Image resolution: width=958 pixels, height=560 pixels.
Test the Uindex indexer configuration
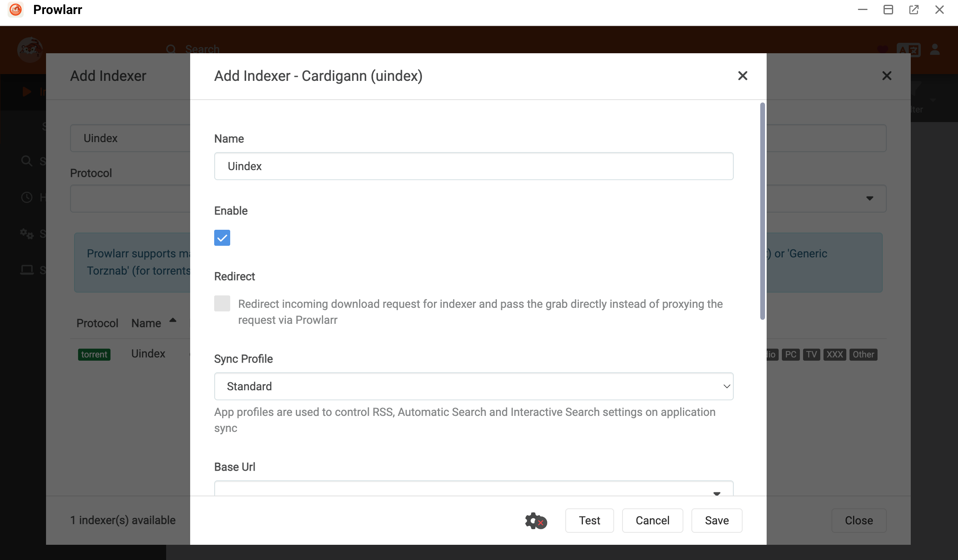pos(589,520)
